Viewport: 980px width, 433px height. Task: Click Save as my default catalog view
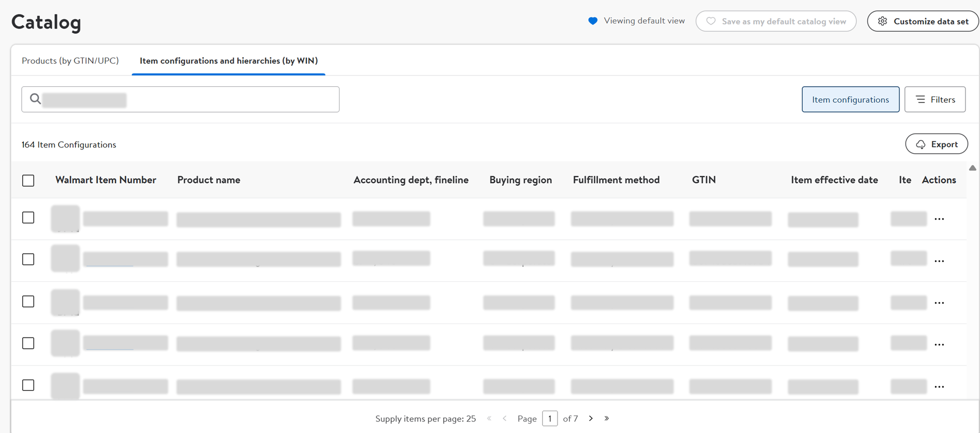776,21
